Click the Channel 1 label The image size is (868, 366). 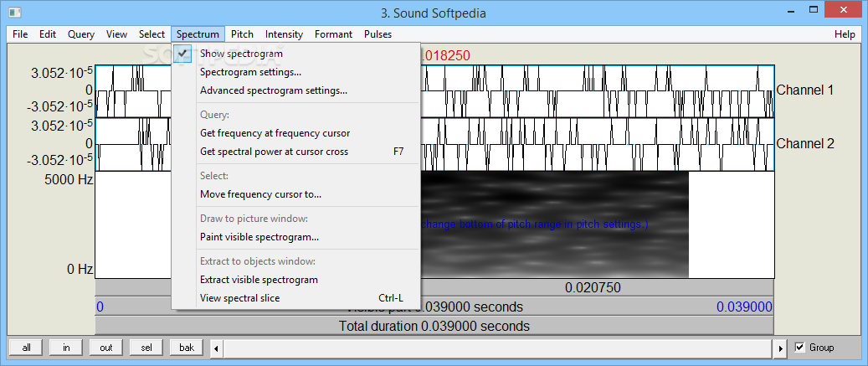click(805, 90)
